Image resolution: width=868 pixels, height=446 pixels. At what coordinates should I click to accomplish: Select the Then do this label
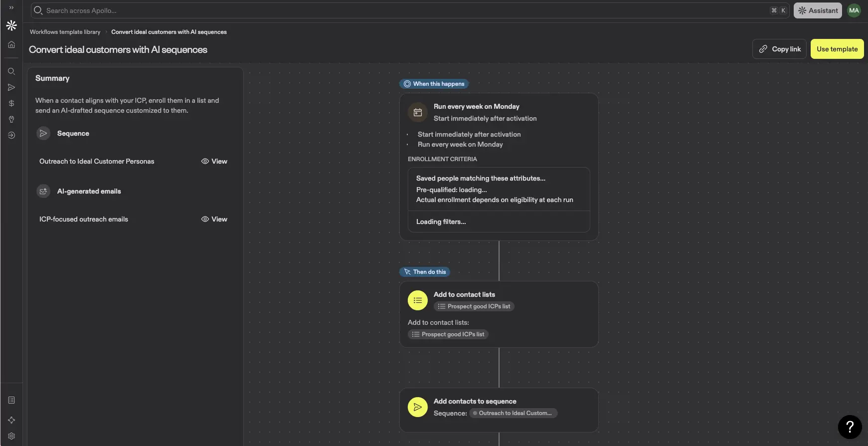point(425,272)
